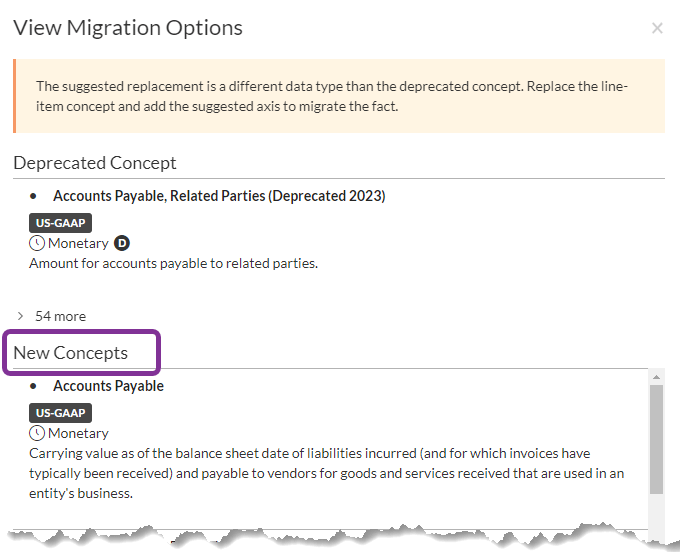Image resolution: width=680 pixels, height=552 pixels.
Task: Click the US-GAAP tag under the new Accounts Payable concept
Action: click(x=60, y=413)
